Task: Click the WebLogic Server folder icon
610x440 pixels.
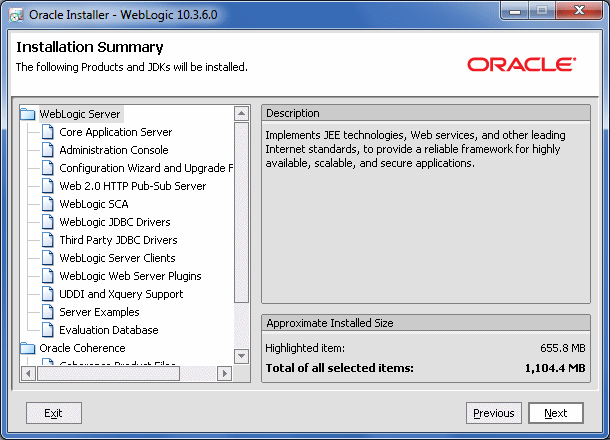Action: point(28,114)
